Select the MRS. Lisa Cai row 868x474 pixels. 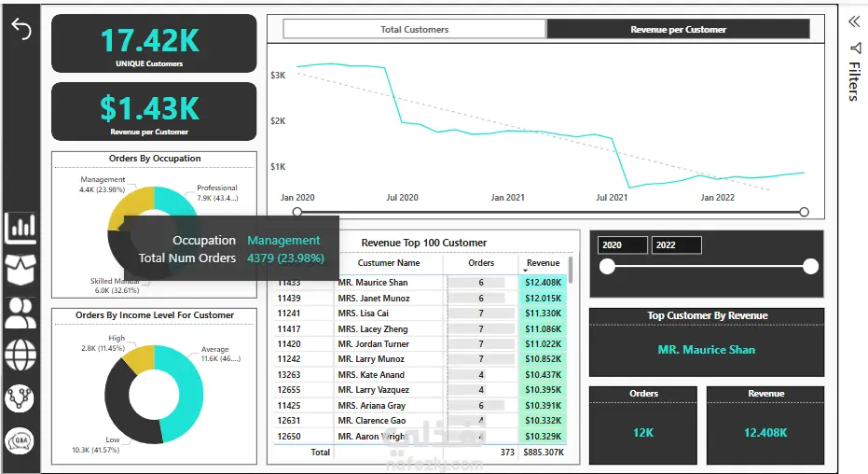point(421,314)
